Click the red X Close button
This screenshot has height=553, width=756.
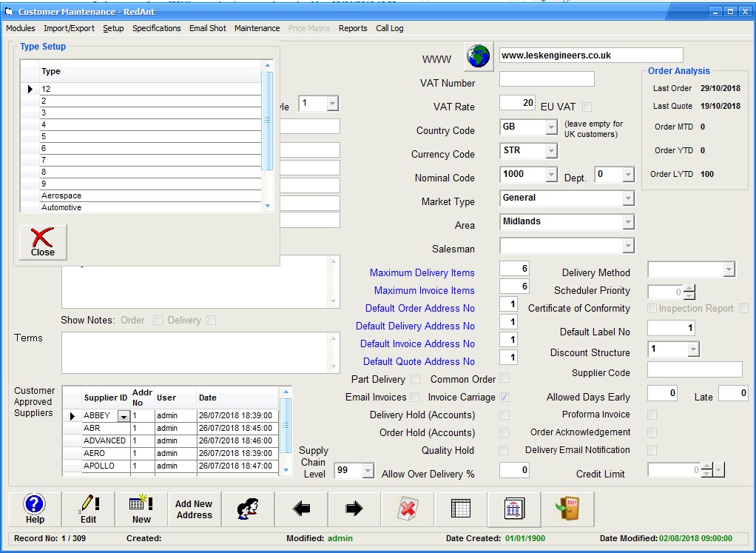43,242
